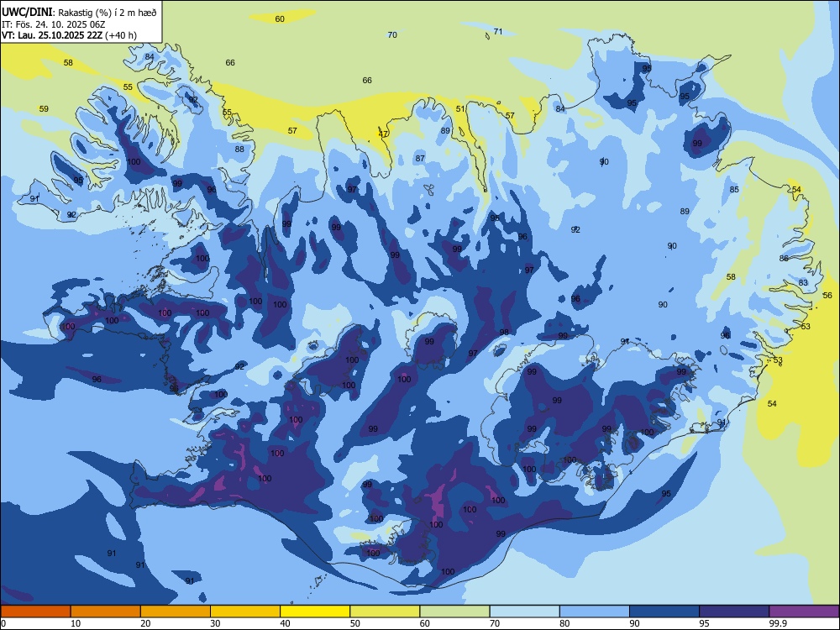Click the 40–50 bright yellow legend swatch
The image size is (840, 630).
click(x=315, y=612)
